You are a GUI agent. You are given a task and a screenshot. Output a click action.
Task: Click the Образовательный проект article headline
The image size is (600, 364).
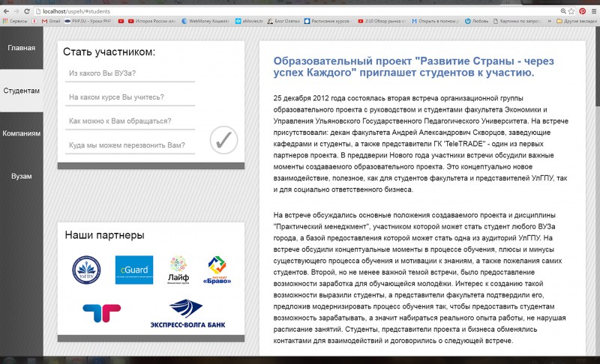(x=413, y=67)
